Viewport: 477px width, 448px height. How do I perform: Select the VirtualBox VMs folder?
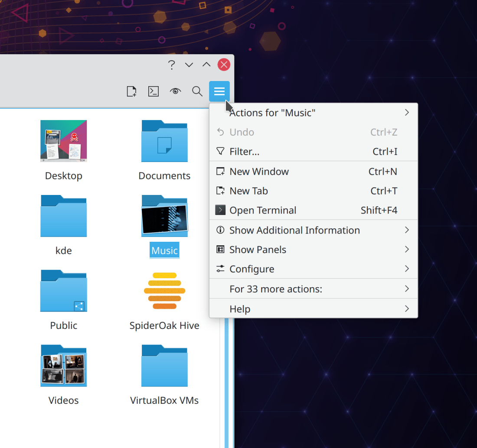[164, 366]
